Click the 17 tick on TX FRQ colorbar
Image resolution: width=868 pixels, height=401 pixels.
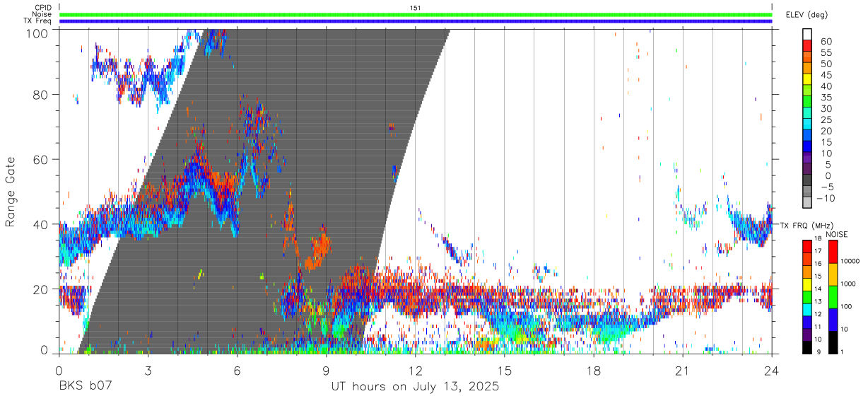(818, 250)
